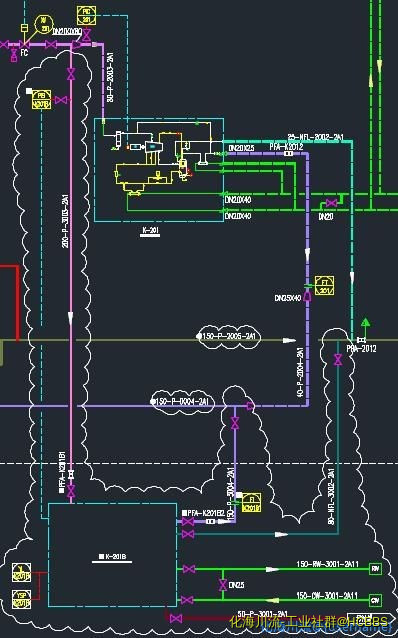
Task: Select the DN25 valve between RW and CW lines
Action: pyautogui.click(x=222, y=585)
